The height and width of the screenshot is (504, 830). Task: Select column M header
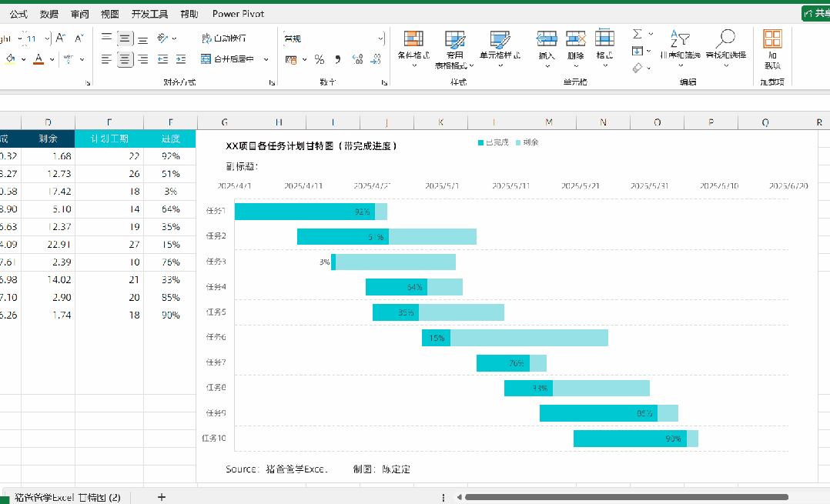(x=549, y=122)
